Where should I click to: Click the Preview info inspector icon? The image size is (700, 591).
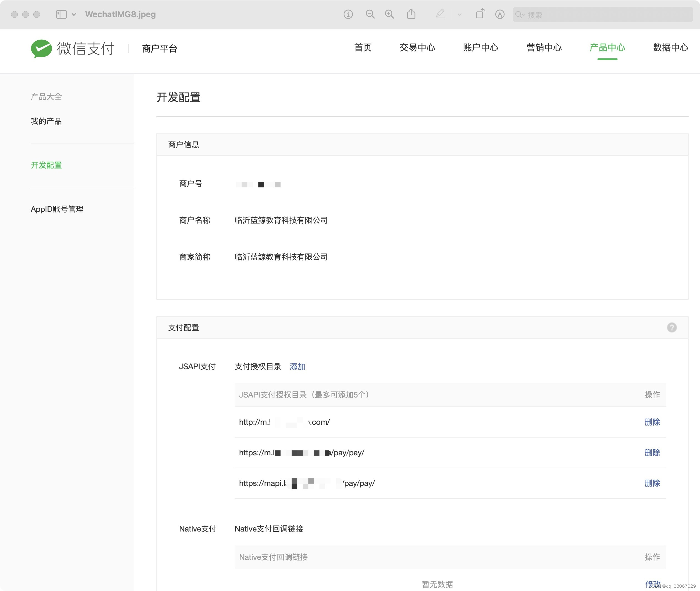point(348,14)
